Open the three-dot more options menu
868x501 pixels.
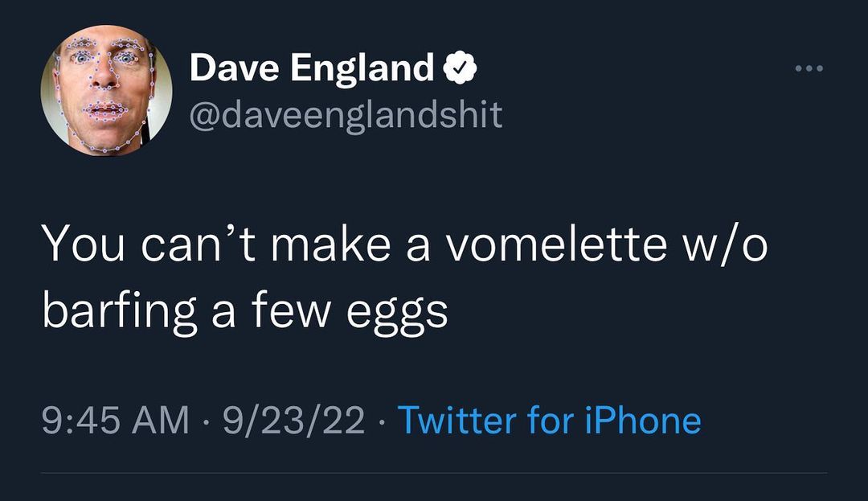808,69
